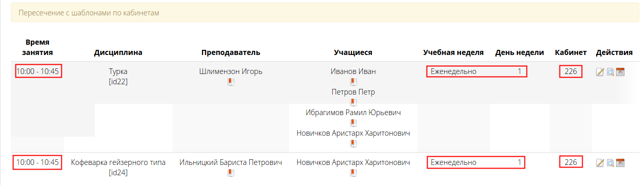Select teacher name Шлимензон Игорь

point(231,71)
